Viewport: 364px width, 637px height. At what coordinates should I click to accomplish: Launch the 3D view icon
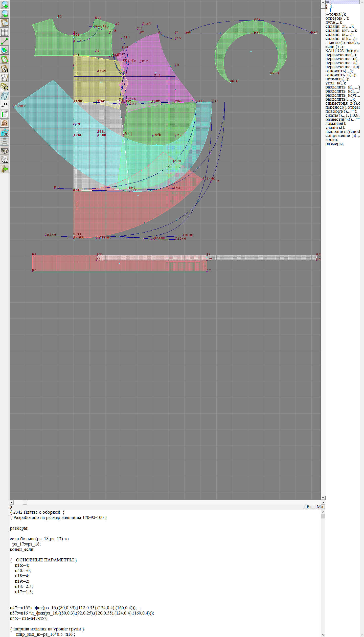pos(5,132)
